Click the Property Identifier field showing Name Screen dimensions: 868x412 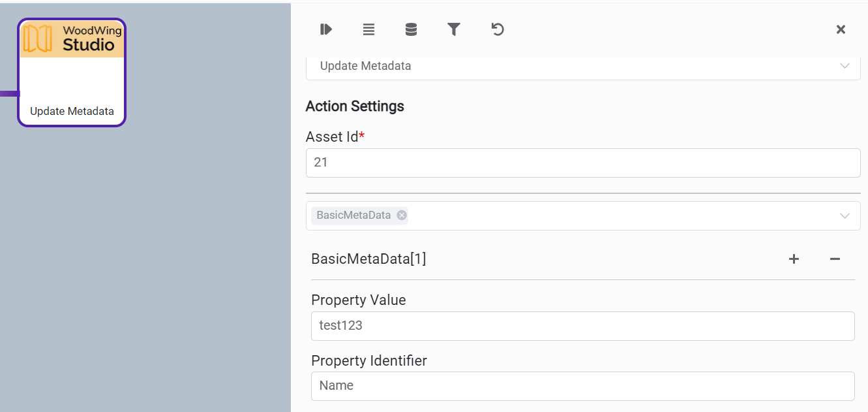(582, 386)
